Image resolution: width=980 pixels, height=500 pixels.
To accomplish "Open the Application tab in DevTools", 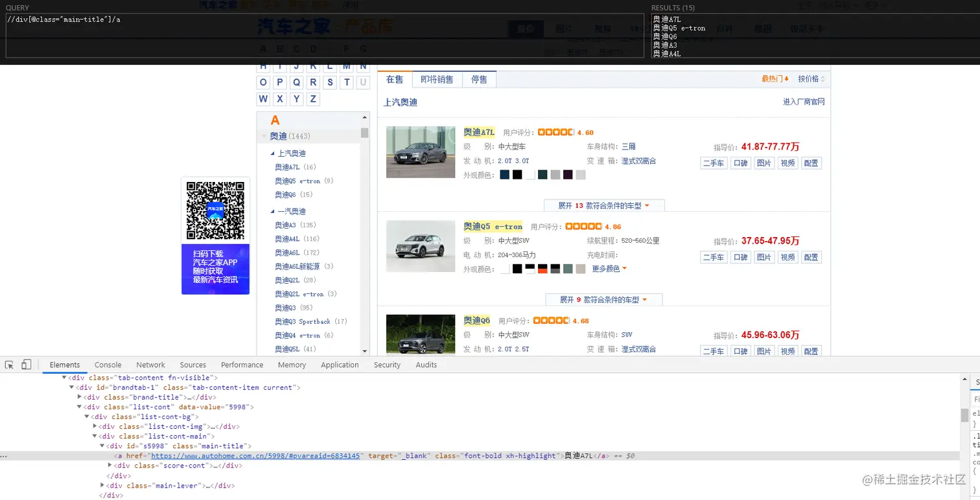I will click(x=340, y=365).
